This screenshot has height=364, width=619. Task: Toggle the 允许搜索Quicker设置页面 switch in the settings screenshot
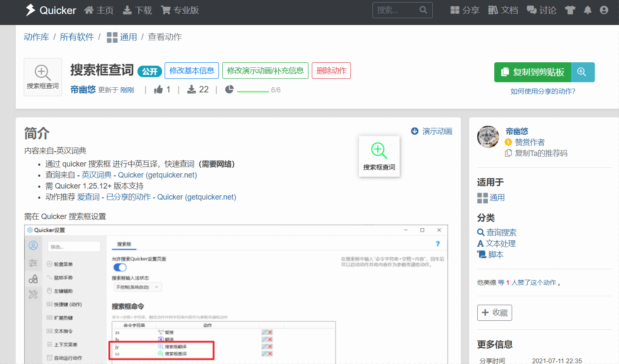(120, 267)
